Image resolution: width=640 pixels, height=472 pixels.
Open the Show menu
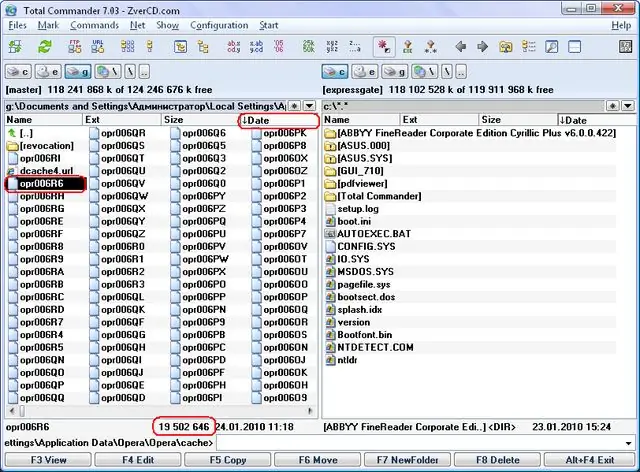pos(168,25)
